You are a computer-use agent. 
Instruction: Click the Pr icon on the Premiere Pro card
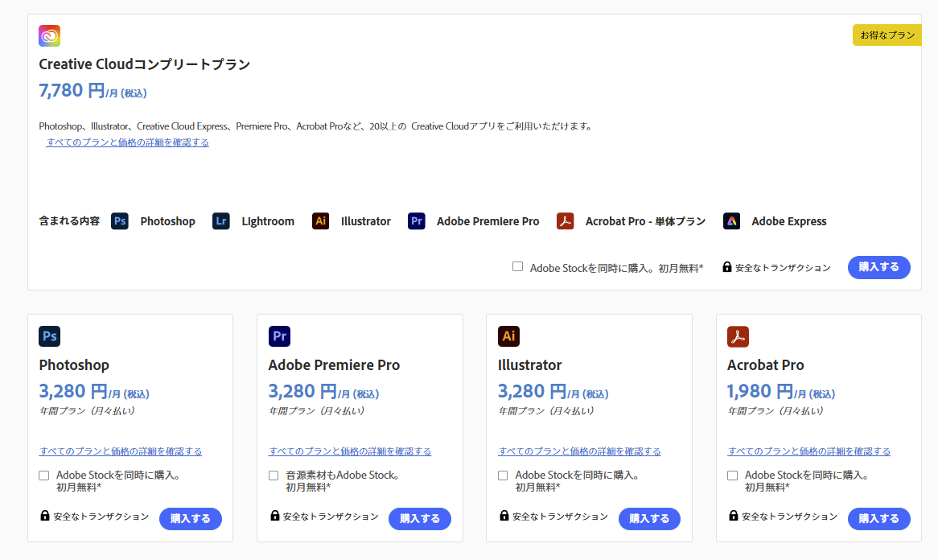279,336
